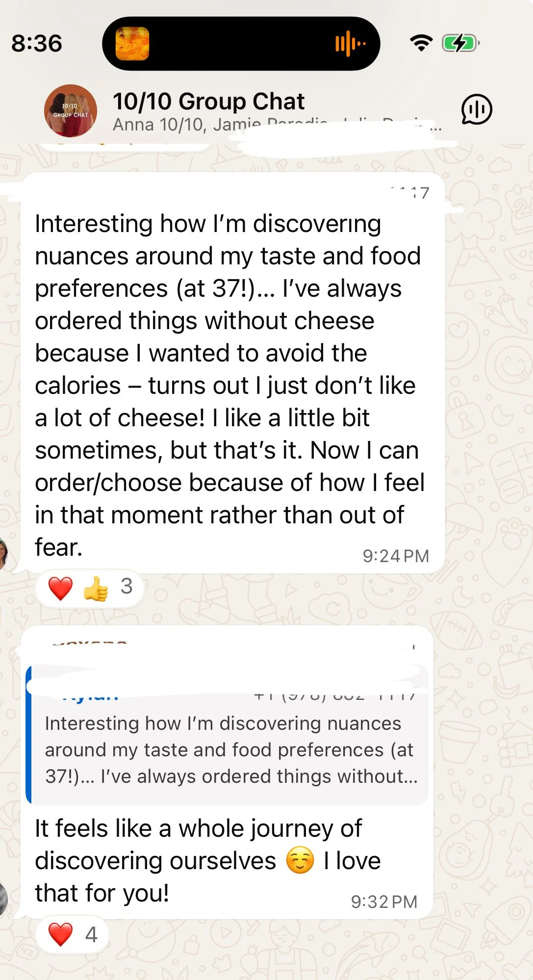The height and width of the screenshot is (980, 533).
Task: Tap the red heart reaction under the cheese message
Action: pyautogui.click(x=61, y=588)
